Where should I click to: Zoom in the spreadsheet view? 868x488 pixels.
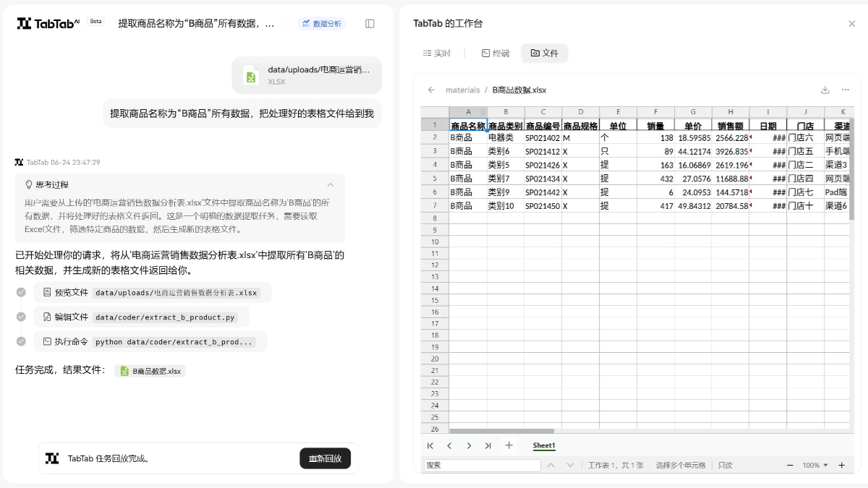(841, 466)
